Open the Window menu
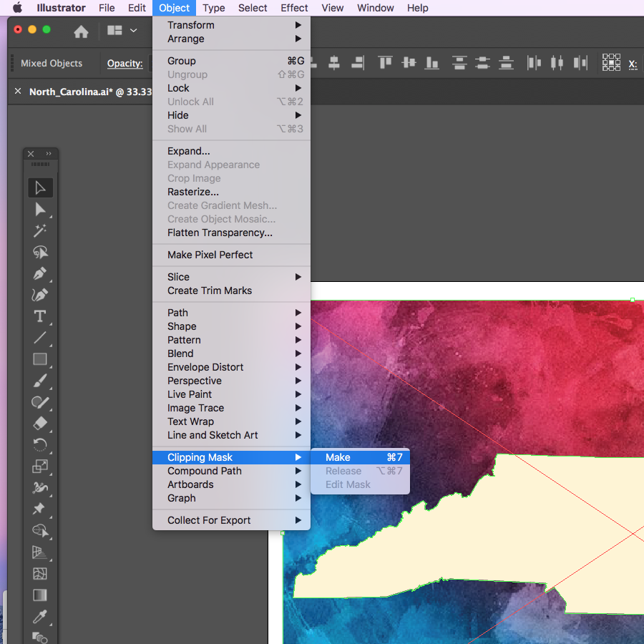This screenshot has height=644, width=644. [x=376, y=8]
